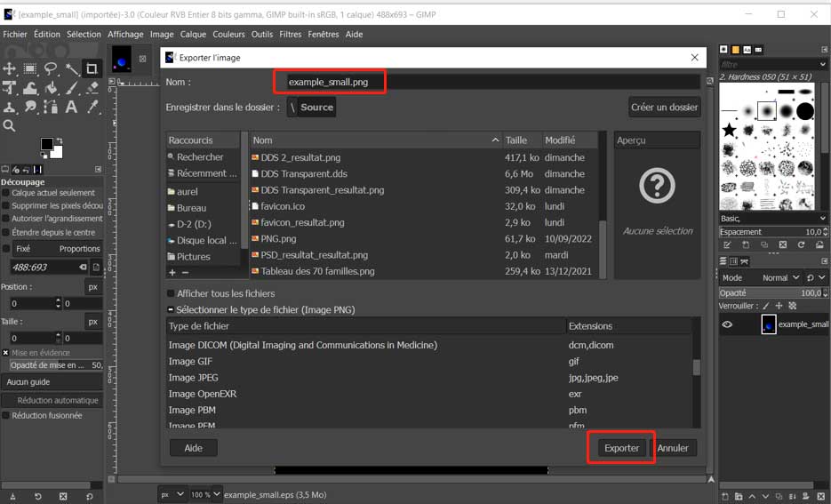This screenshot has width=831, height=504.
Task: Activate the Crop tool
Action: (x=92, y=68)
